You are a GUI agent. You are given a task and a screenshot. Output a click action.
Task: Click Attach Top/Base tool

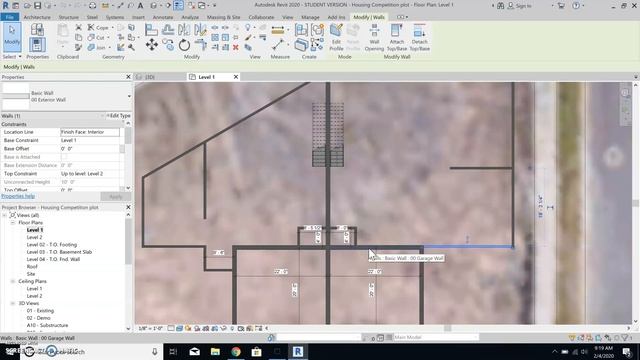click(396, 37)
